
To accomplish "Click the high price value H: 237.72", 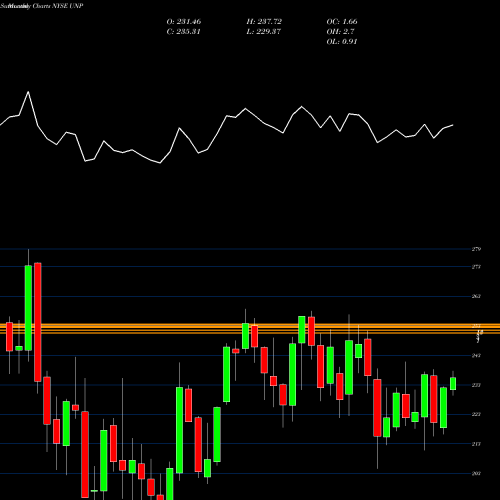I will click(x=264, y=22).
